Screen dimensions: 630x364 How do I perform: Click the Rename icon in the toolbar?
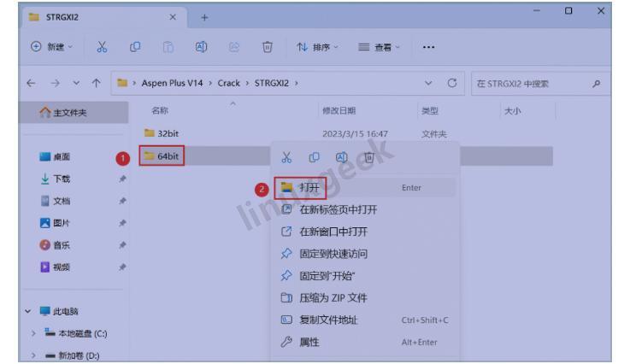point(201,47)
